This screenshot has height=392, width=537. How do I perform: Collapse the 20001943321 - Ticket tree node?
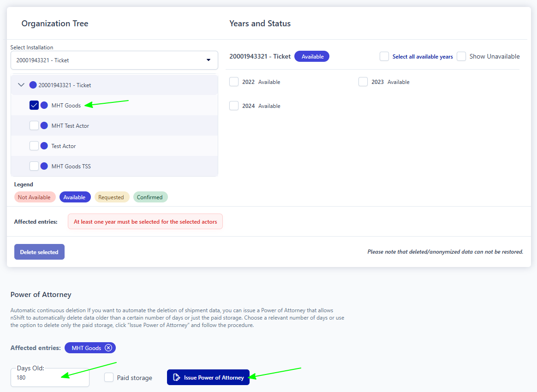(x=21, y=85)
